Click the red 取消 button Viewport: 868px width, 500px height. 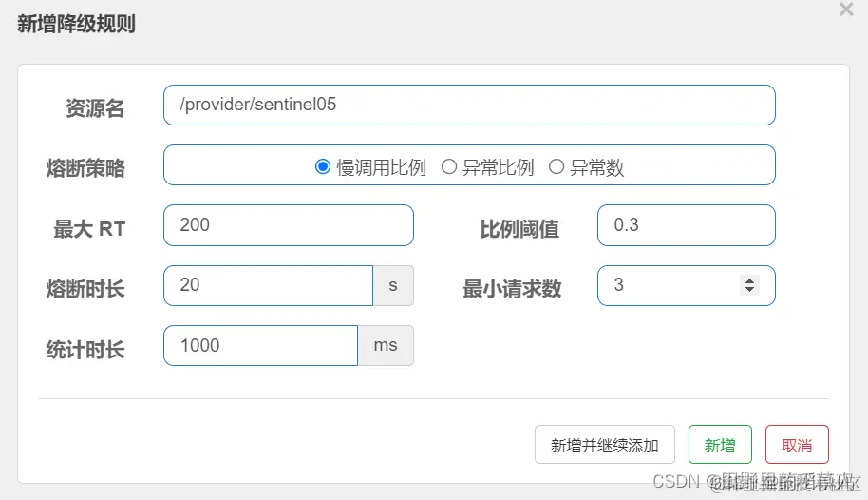point(797,445)
